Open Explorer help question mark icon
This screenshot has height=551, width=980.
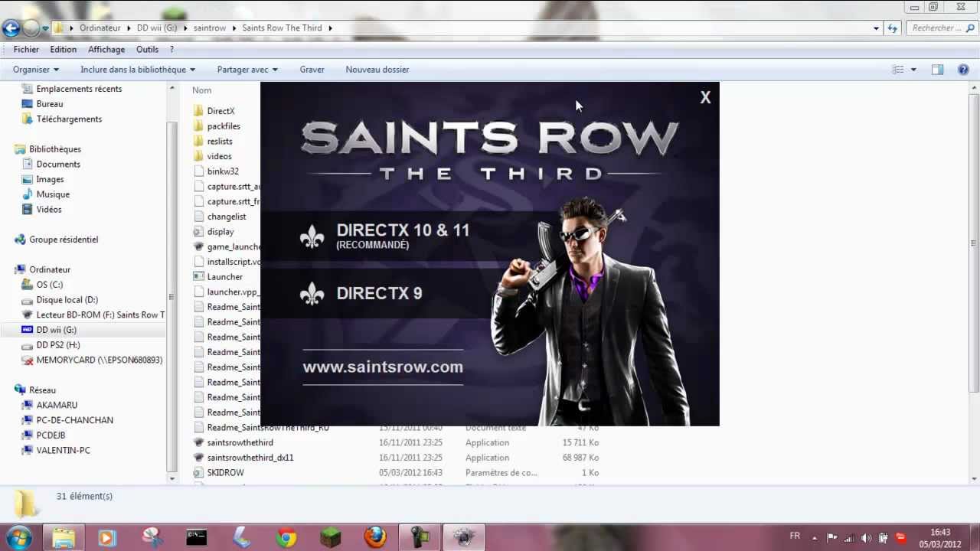click(x=964, y=70)
